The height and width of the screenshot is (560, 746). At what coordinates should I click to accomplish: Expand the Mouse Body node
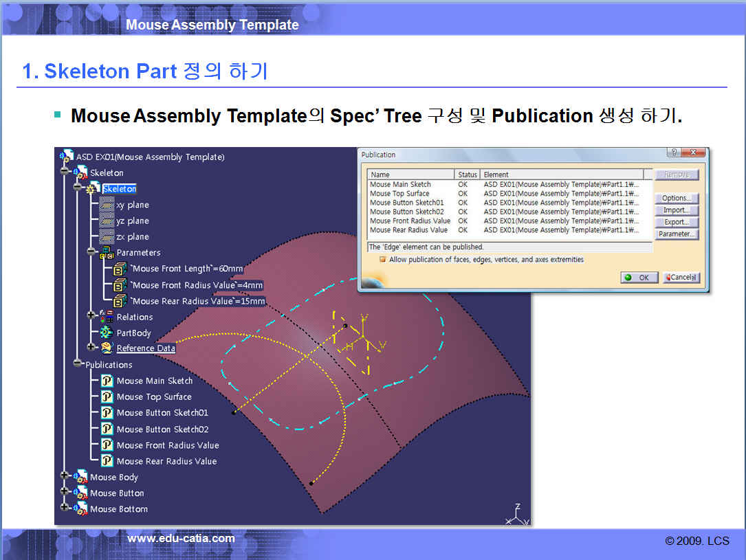click(x=64, y=475)
